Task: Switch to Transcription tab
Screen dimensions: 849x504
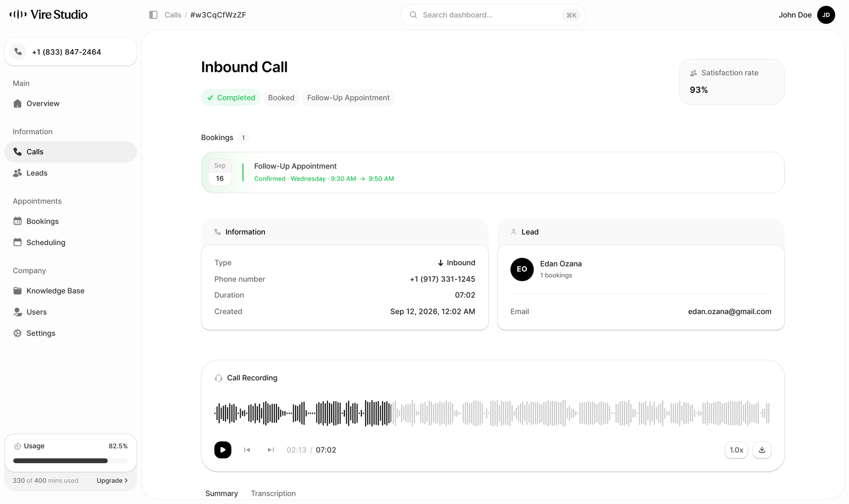Action: pos(273,493)
